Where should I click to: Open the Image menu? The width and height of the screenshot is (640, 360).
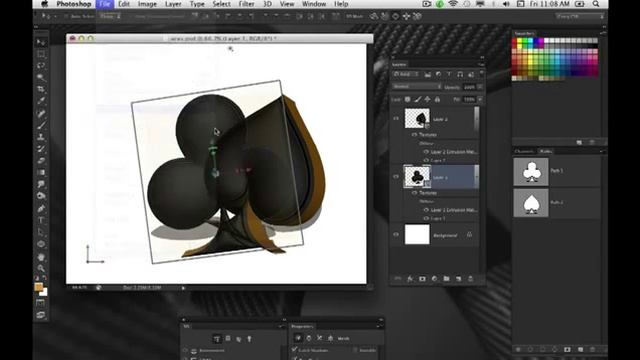[x=147, y=4]
